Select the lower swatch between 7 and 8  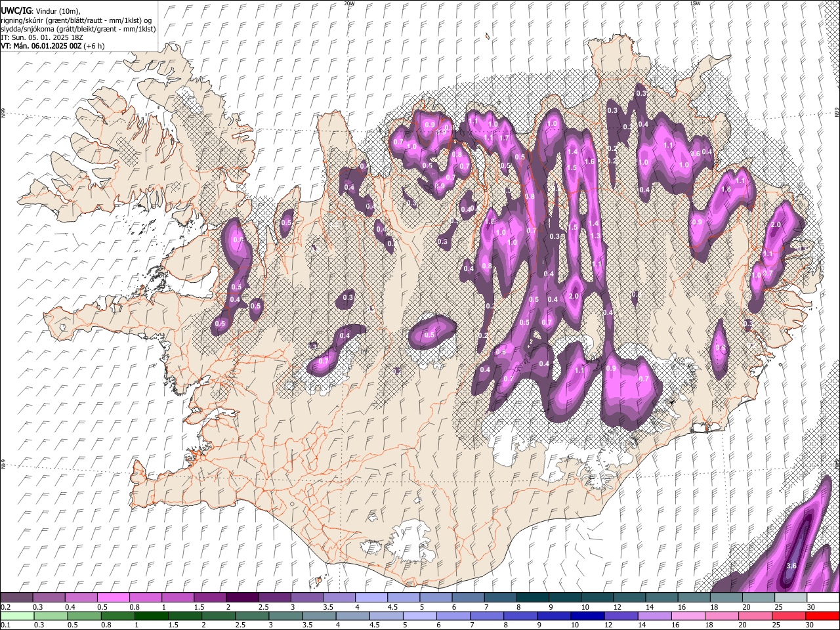point(487,616)
